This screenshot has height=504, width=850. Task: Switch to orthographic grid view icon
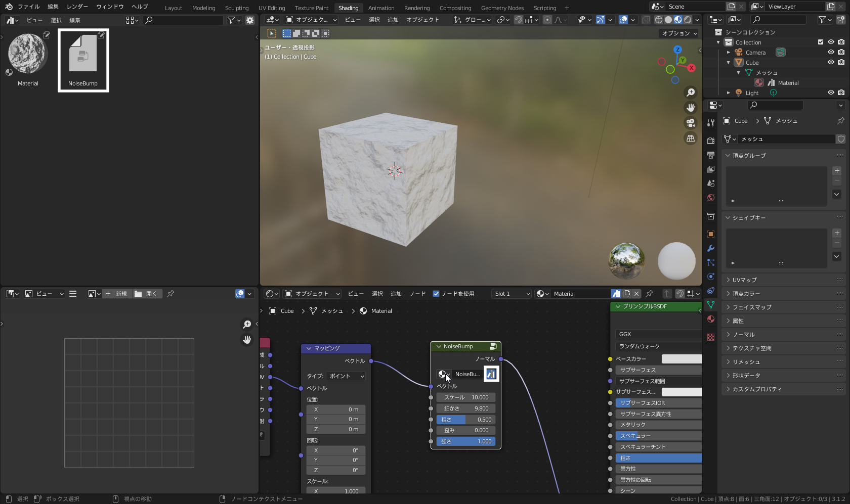tap(691, 138)
